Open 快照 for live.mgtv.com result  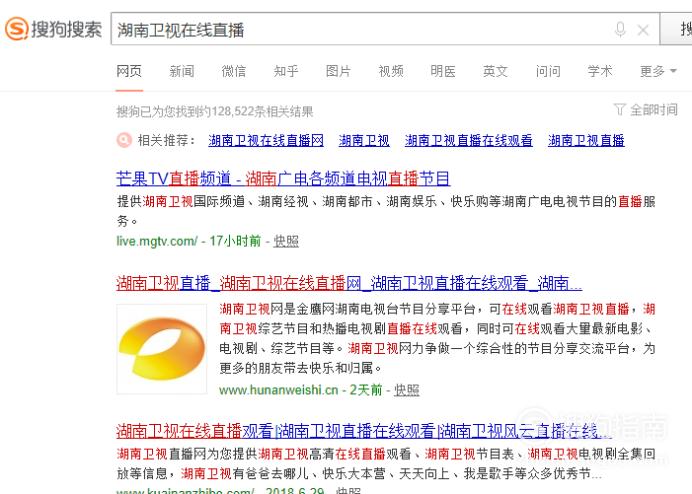pos(286,241)
